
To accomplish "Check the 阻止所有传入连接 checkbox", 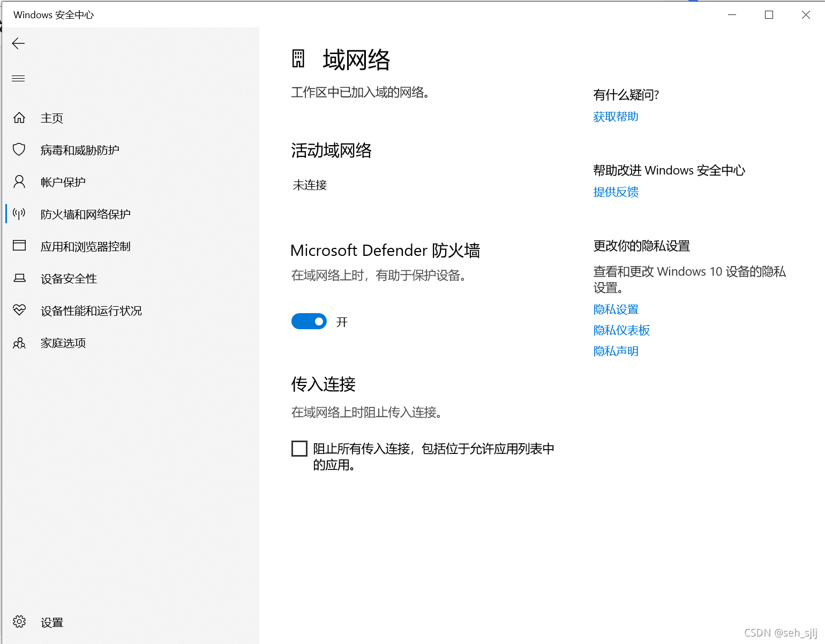I will pyautogui.click(x=299, y=449).
